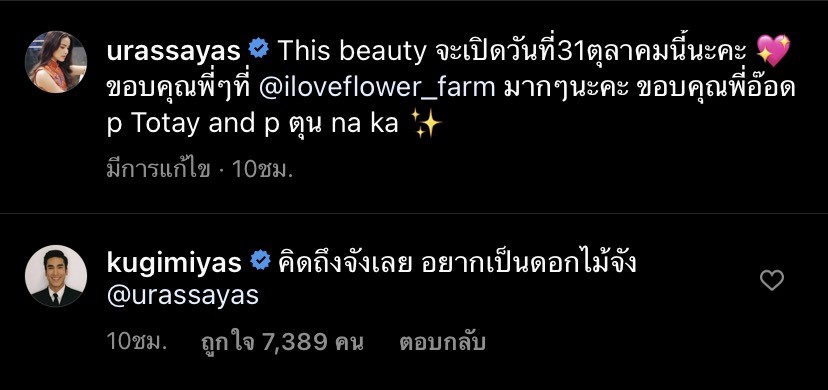This screenshot has width=828, height=390.
Task: Open the kugimiyas profile picture
Action: pos(56,275)
